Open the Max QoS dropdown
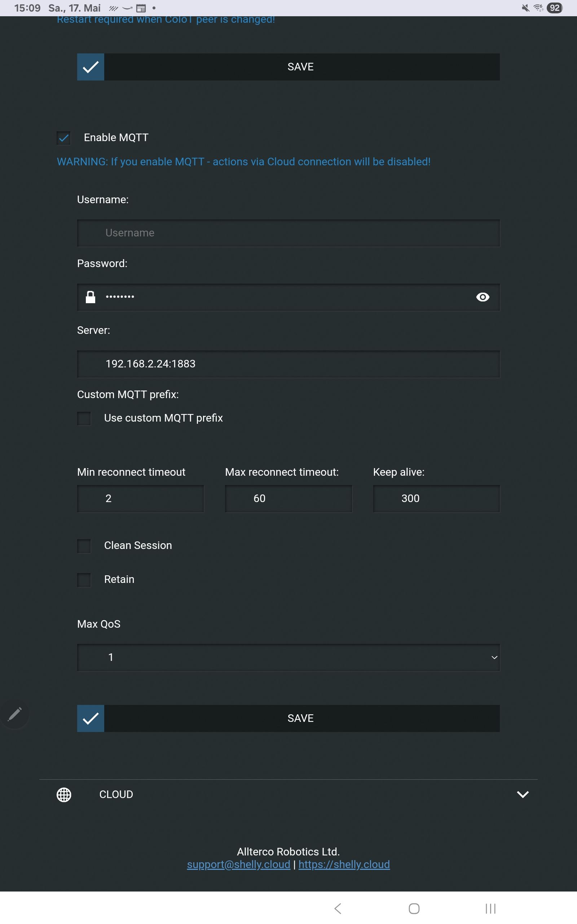 pyautogui.click(x=288, y=658)
